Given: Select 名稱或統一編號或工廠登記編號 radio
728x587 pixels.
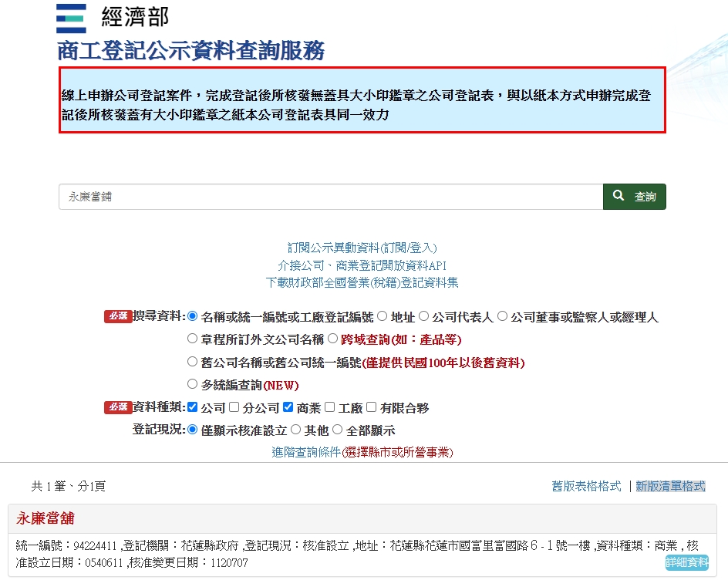Looking at the screenshot, I should click(x=192, y=316).
